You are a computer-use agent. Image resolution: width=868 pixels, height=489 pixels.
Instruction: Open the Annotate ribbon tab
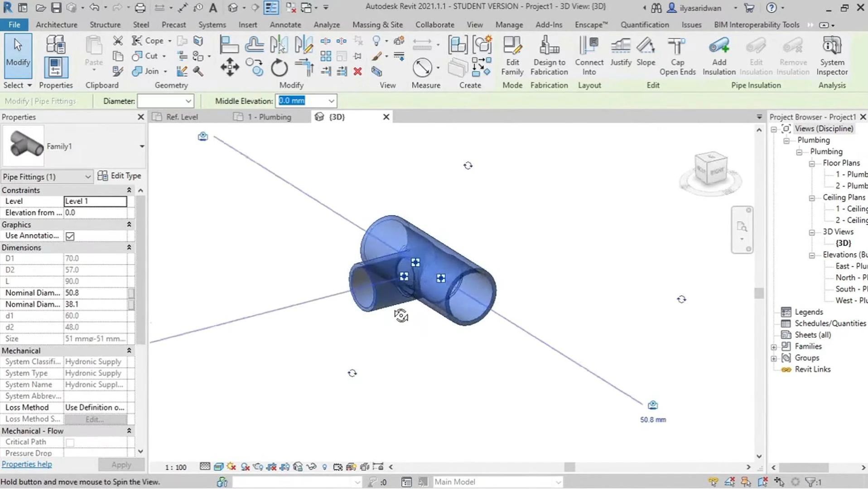point(285,24)
